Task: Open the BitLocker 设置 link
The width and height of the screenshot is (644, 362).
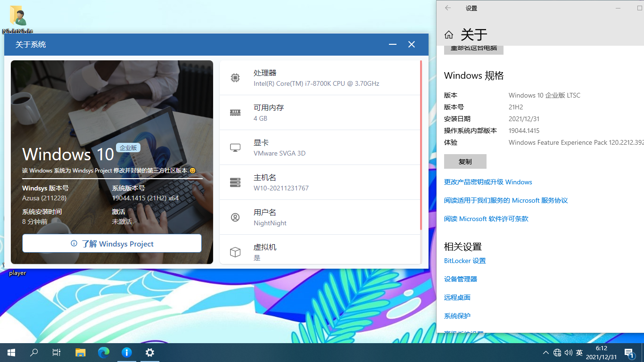Action: pos(465,261)
